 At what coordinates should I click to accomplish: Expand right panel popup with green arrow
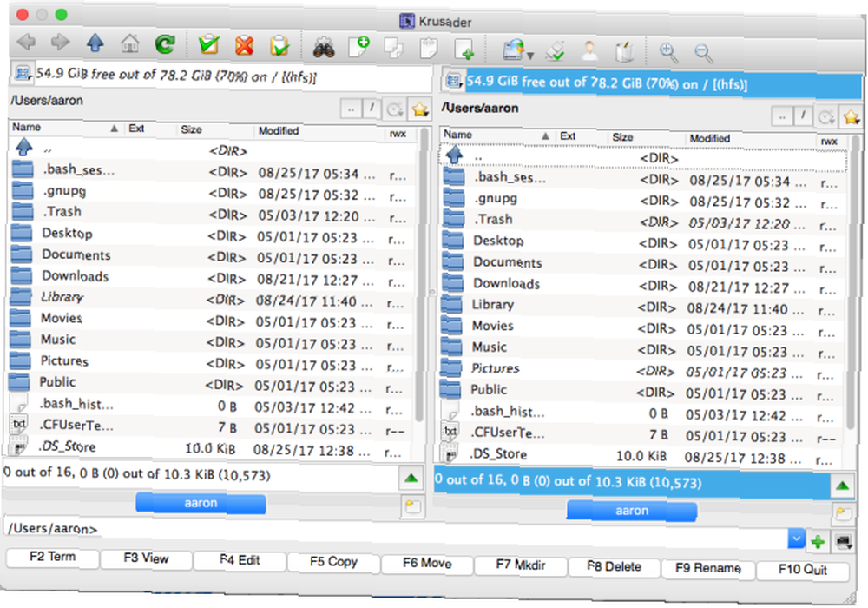tap(843, 486)
